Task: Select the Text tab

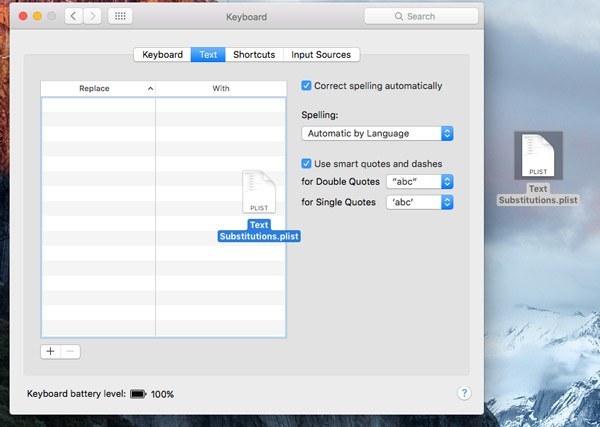Action: click(208, 55)
